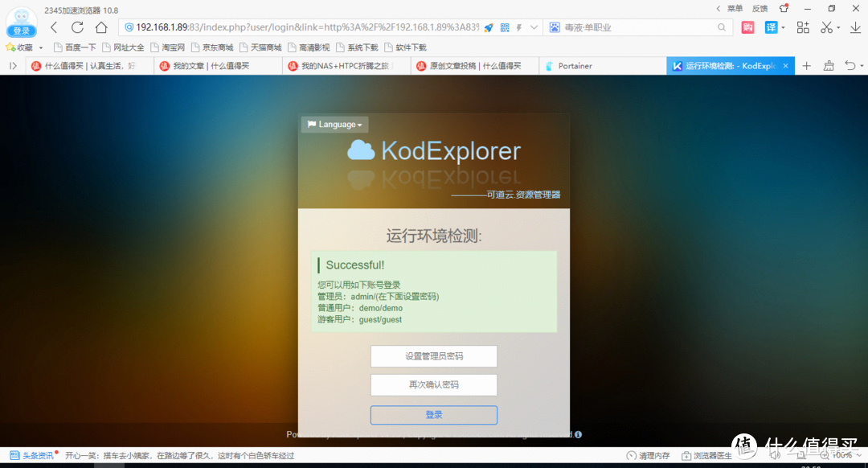Click the shield security icon in address bar

click(x=129, y=27)
